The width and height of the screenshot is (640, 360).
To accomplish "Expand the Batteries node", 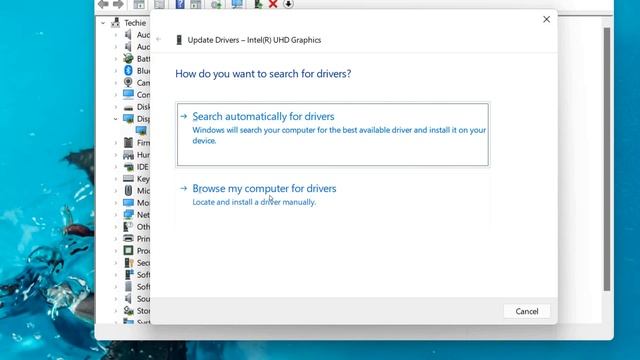I will 116,59.
